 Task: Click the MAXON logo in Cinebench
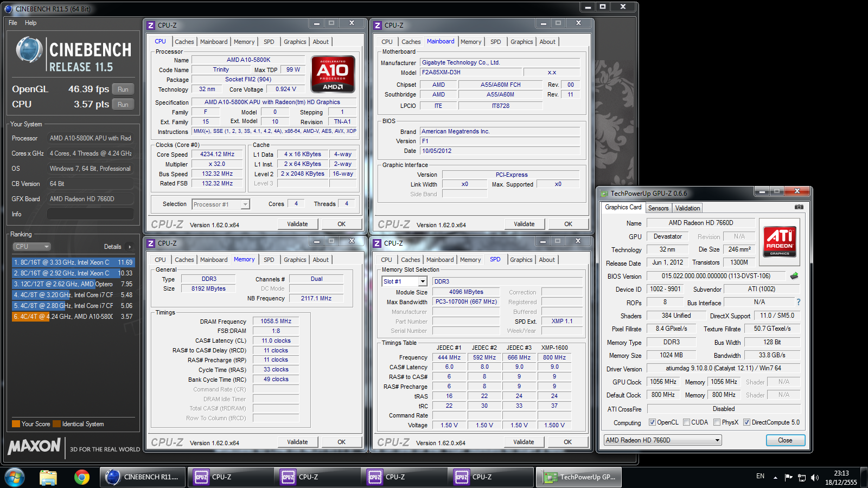pos(34,446)
